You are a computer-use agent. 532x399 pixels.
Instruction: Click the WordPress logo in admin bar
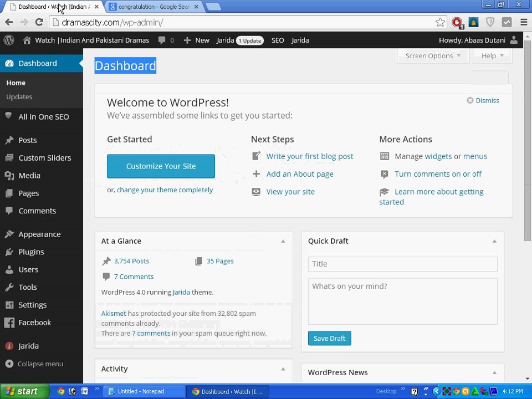[x=9, y=40]
